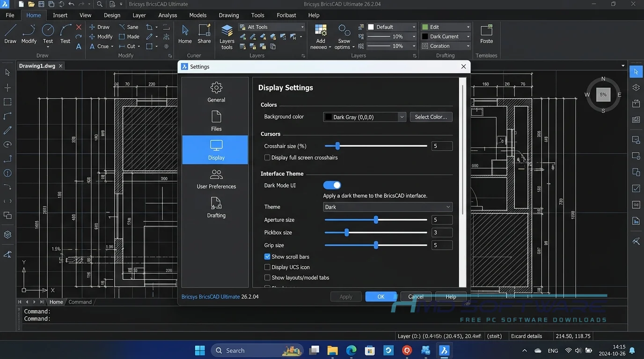
Task: Close the Drawing1.dwg tab
Action: 61,66
